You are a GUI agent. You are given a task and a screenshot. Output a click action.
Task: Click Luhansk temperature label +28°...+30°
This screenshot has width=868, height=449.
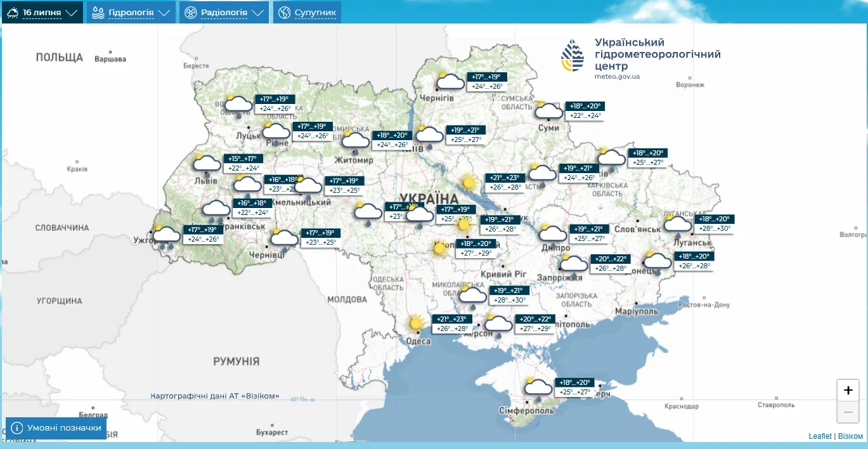714,228
